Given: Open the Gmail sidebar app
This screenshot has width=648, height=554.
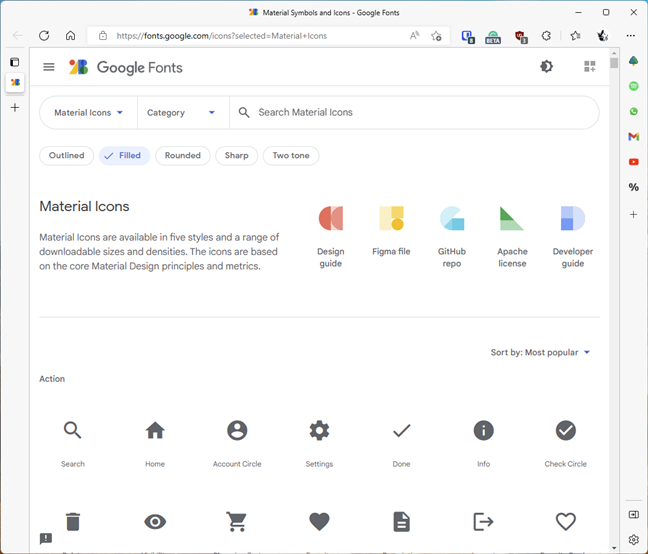Looking at the screenshot, I should [634, 136].
